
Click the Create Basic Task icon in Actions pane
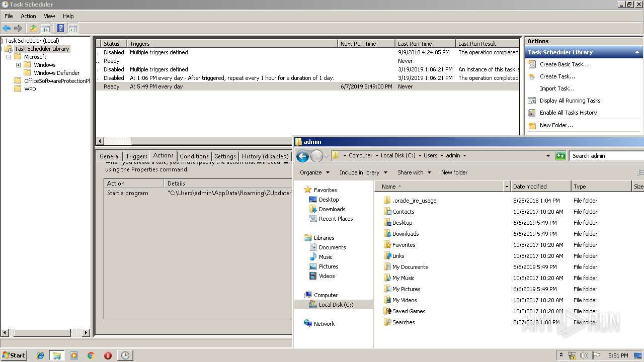pyautogui.click(x=532, y=64)
